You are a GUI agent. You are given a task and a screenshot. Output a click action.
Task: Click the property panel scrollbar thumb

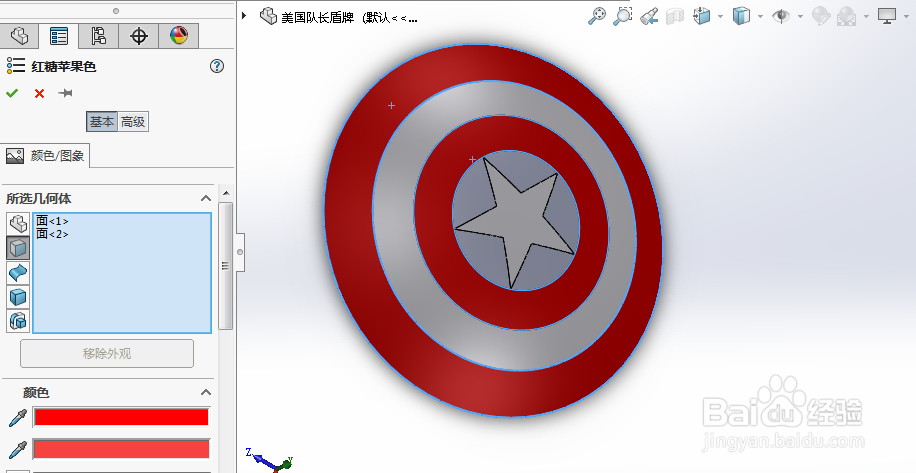226,266
